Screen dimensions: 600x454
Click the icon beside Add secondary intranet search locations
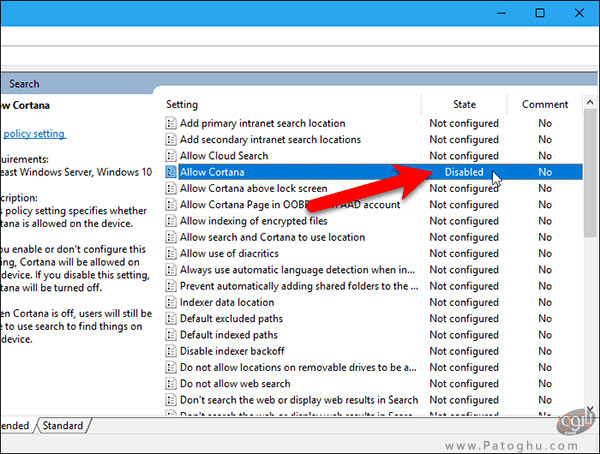[171, 140]
